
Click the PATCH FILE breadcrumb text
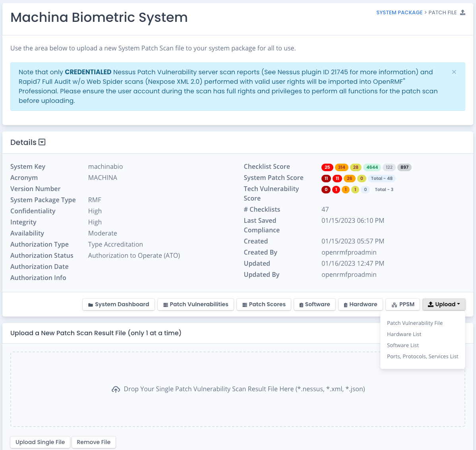(x=443, y=12)
